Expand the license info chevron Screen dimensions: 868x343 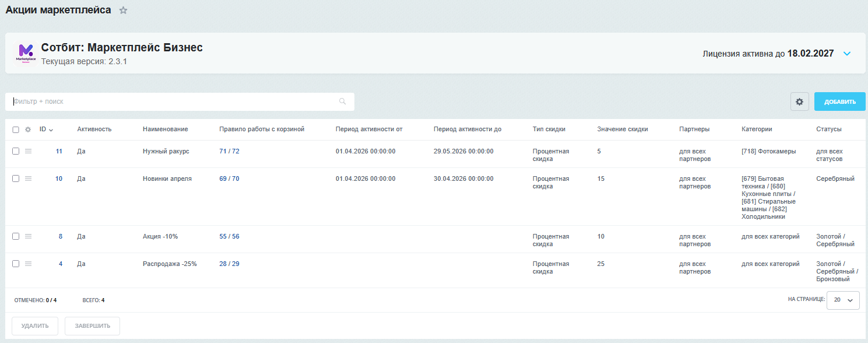coord(847,54)
